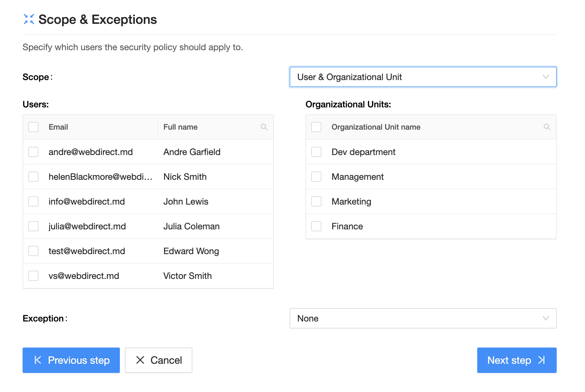The image size is (585, 392).
Task: Tick the Dev department checkbox
Action: click(x=316, y=152)
